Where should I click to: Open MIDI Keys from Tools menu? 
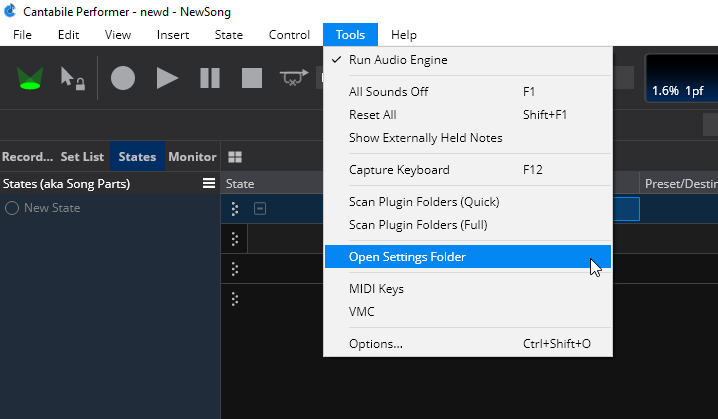click(468, 289)
